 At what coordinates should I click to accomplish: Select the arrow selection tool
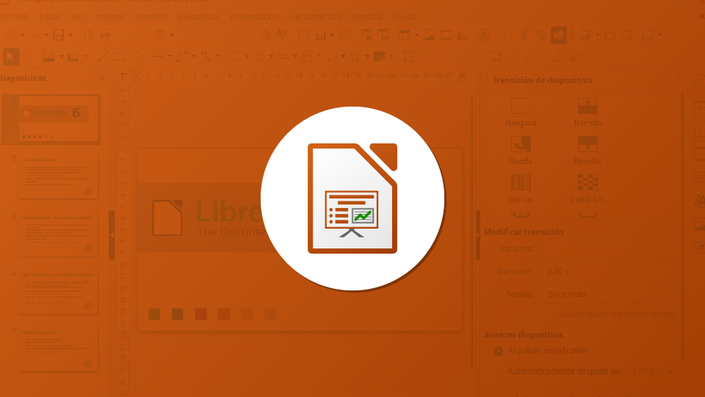pos(11,57)
